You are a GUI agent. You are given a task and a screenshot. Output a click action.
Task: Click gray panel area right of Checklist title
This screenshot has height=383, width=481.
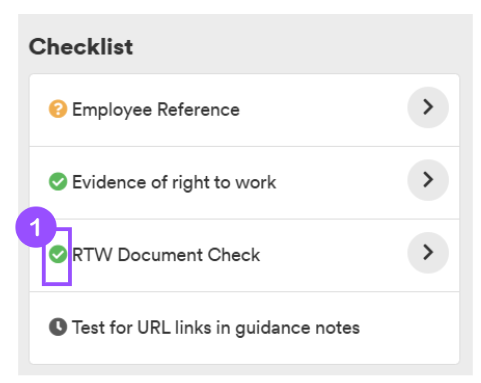[300, 46]
